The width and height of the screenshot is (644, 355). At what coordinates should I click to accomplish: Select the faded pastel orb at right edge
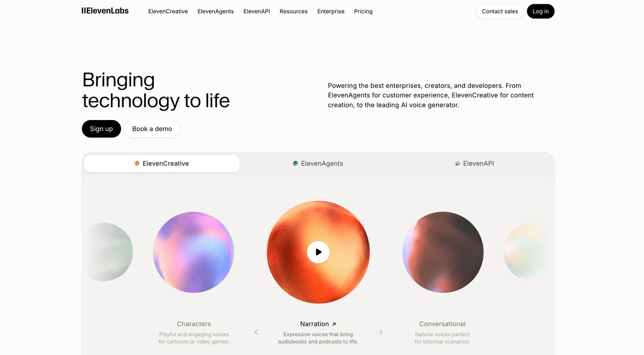point(527,251)
